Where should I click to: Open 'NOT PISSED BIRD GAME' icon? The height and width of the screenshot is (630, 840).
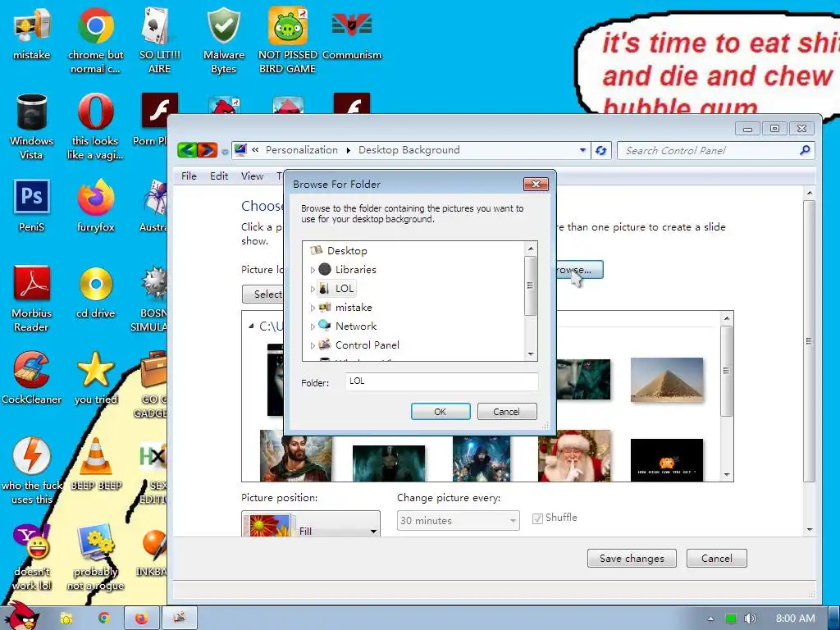[288, 25]
